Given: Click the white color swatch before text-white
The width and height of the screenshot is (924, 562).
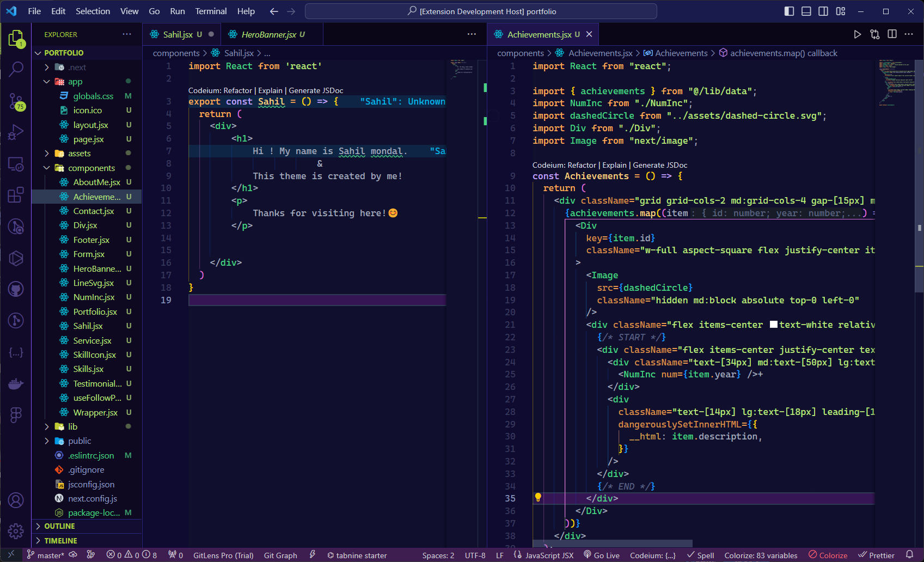Looking at the screenshot, I should (x=773, y=325).
